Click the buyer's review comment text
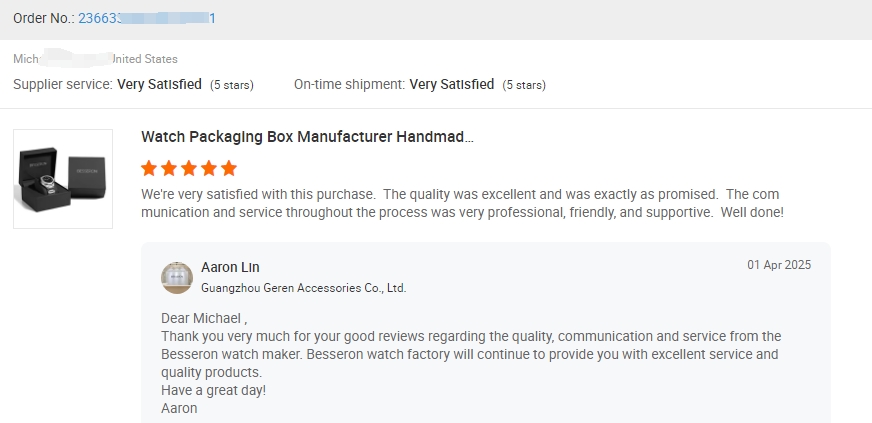 point(460,203)
